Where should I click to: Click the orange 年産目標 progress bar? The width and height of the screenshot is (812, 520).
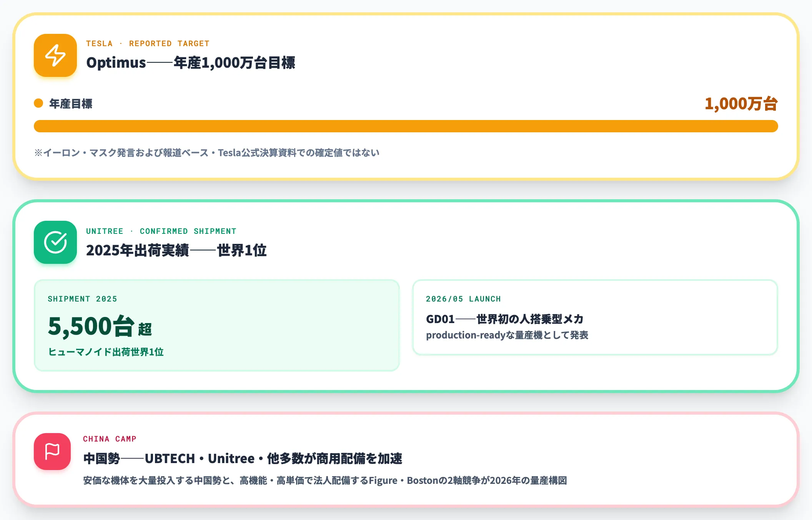coord(406,126)
